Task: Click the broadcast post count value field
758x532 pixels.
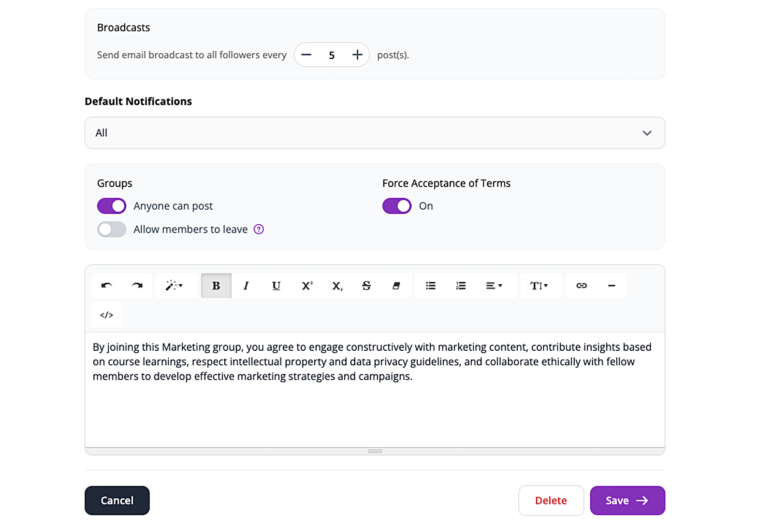Action: [x=332, y=55]
